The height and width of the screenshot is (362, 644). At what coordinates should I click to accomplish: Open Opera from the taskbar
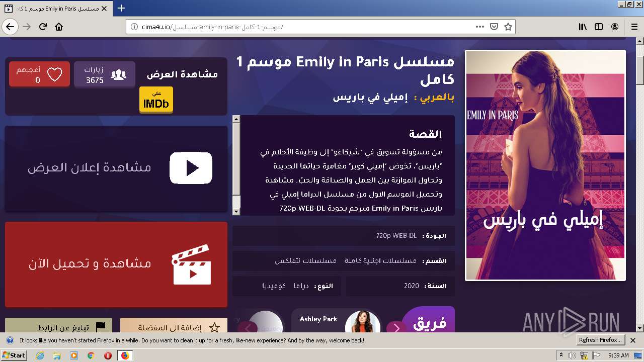coord(108,355)
